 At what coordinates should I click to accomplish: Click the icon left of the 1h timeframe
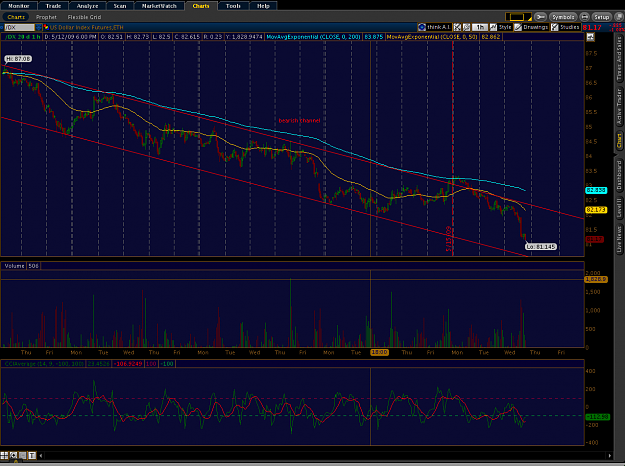pyautogui.click(x=466, y=27)
